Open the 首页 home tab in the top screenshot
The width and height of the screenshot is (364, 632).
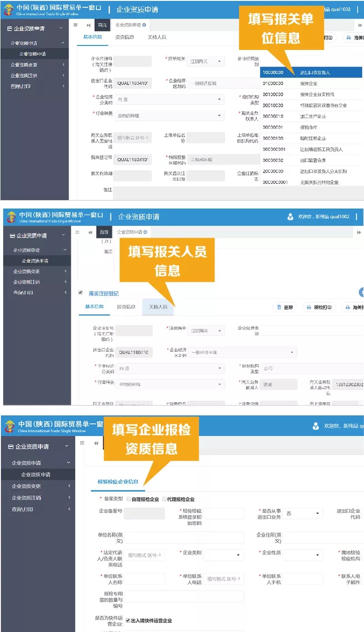pyautogui.click(x=102, y=25)
